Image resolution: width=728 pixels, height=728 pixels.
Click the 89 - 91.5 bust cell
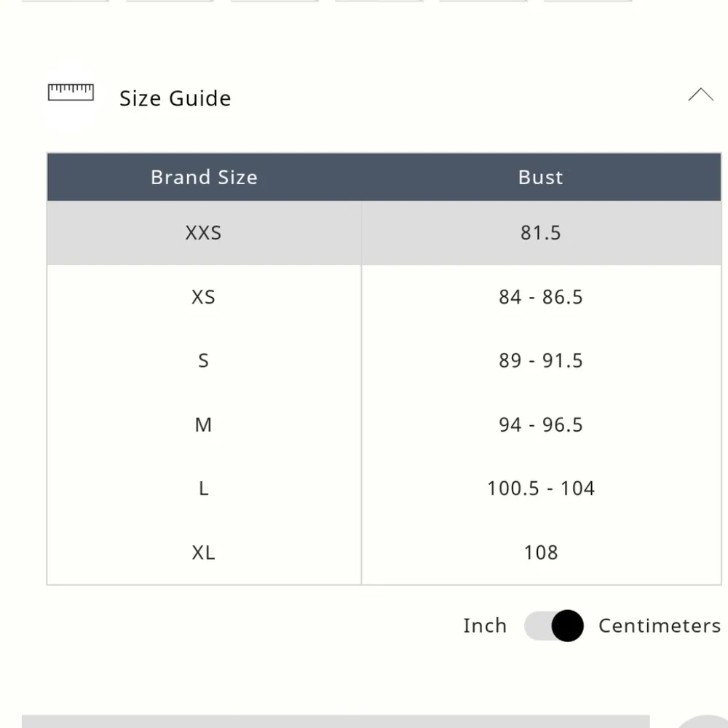coord(541,361)
